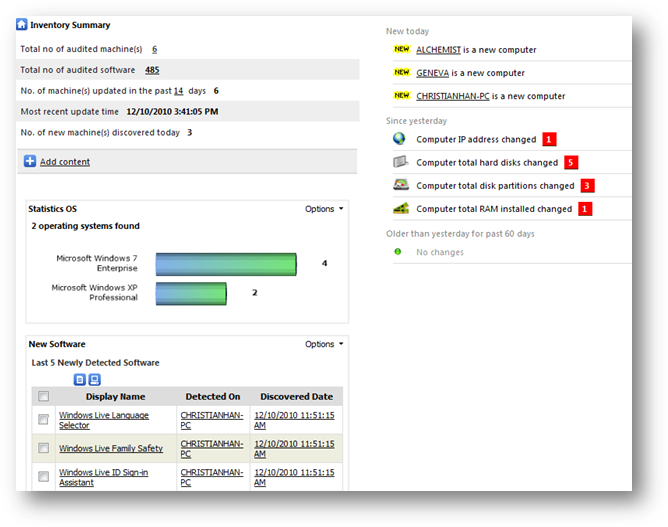Click the NEW badge beside CHRISTIANHAN-PC

click(x=401, y=96)
